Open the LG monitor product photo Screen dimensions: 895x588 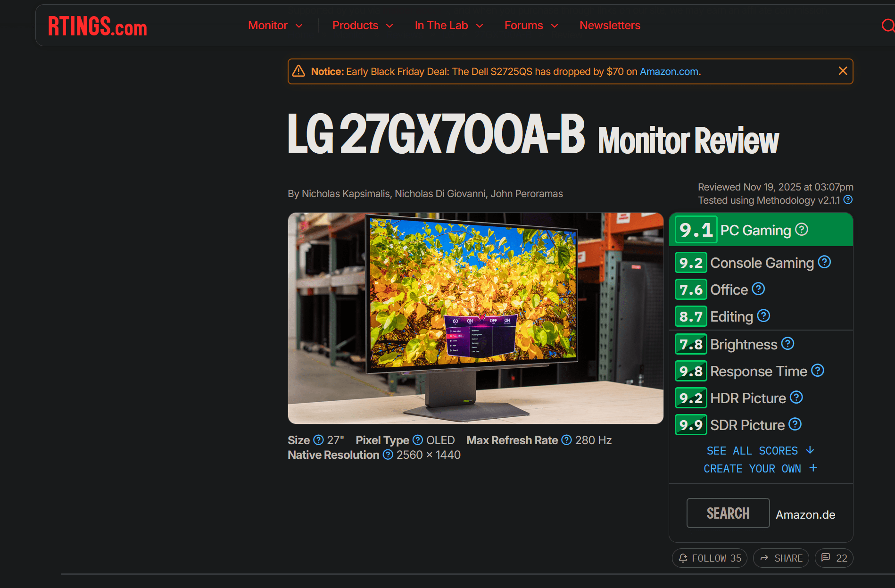[475, 318]
